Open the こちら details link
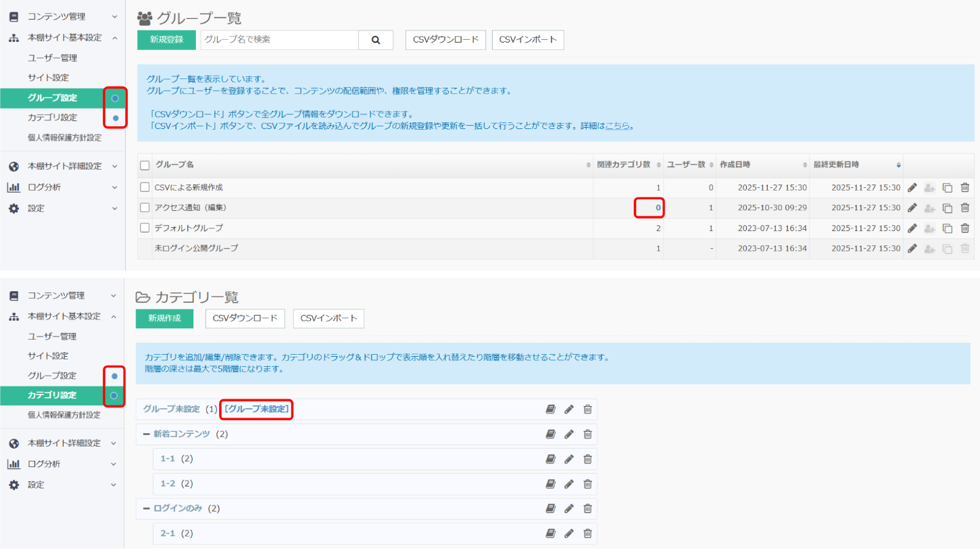Image resolution: width=980 pixels, height=550 pixels. tap(617, 126)
